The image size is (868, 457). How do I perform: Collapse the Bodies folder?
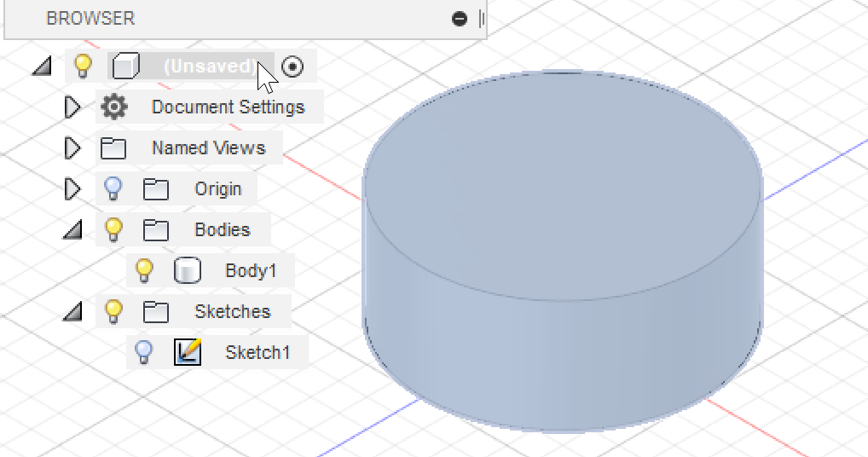[x=72, y=229]
